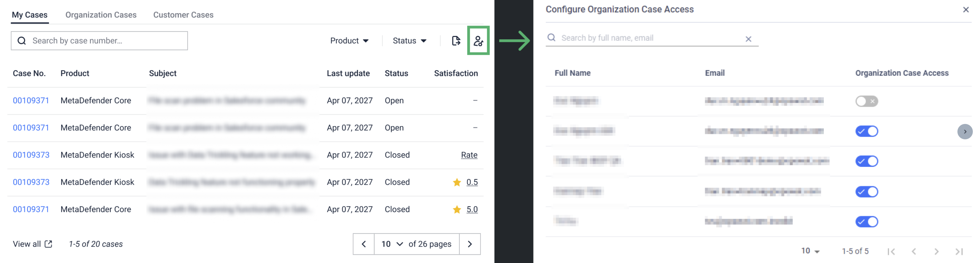Open the Product filter dropdown
This screenshot has height=263, width=980.
(x=349, y=41)
